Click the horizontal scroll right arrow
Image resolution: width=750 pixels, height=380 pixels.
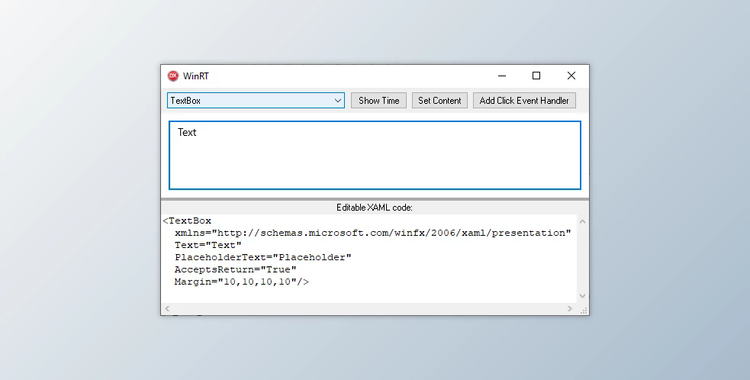click(570, 309)
